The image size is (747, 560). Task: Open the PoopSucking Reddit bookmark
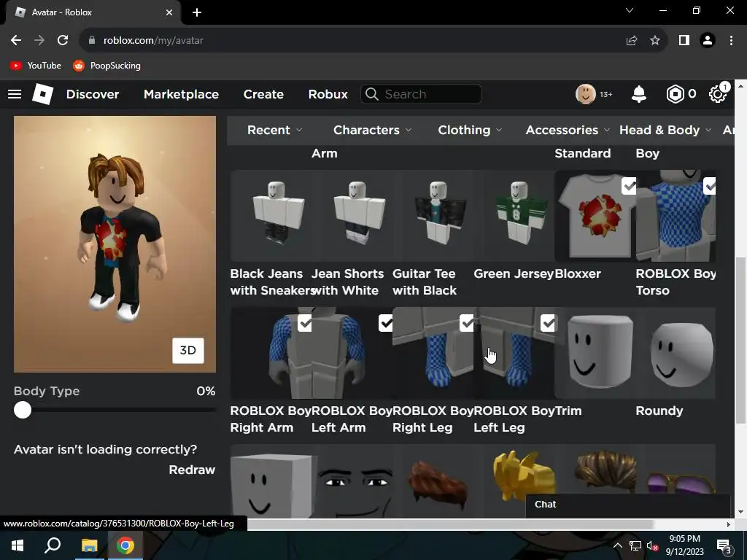click(107, 66)
